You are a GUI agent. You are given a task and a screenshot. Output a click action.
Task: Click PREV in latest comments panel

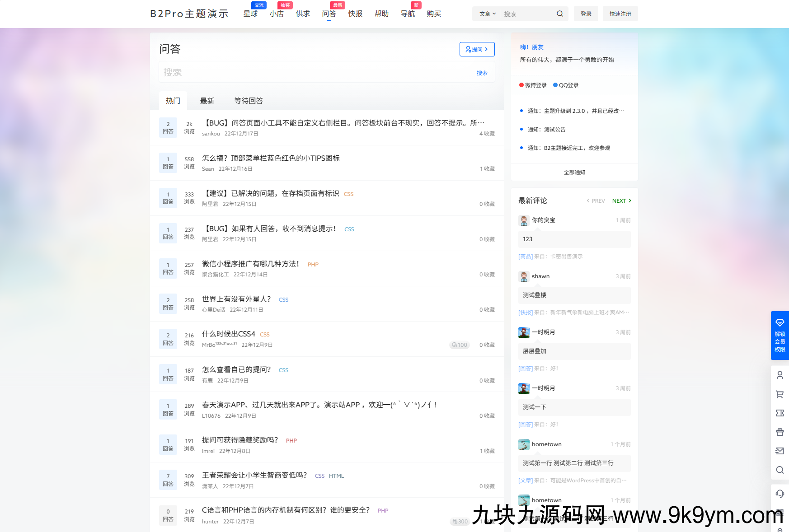point(596,201)
